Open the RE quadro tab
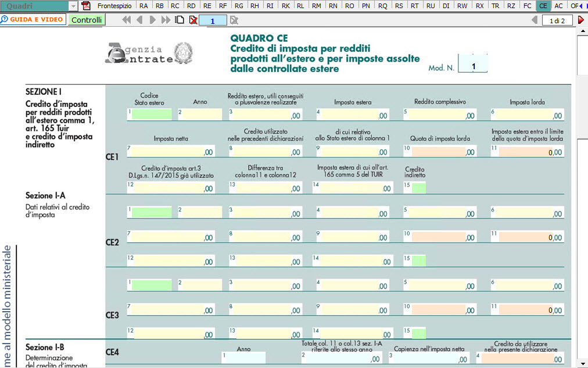 point(207,6)
